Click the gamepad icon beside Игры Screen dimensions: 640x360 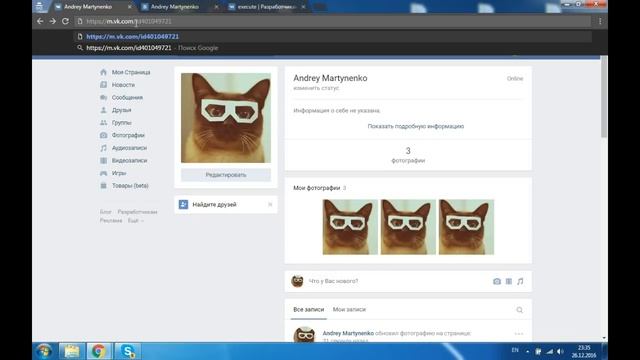(x=103, y=173)
